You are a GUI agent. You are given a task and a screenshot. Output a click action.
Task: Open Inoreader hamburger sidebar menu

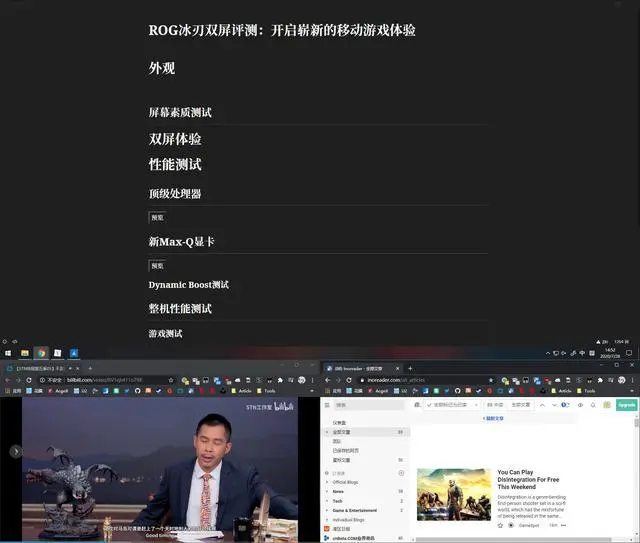coord(329,405)
